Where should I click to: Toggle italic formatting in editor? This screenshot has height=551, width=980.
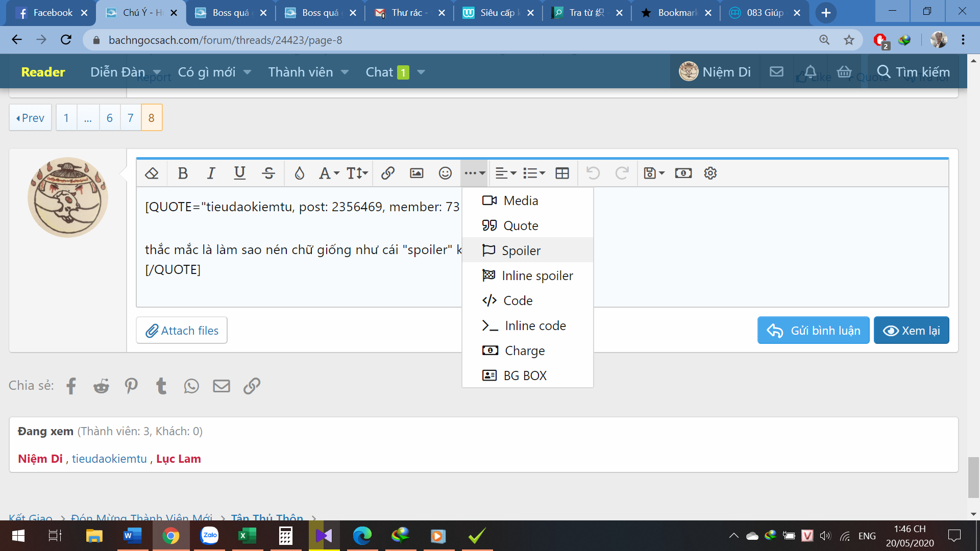(x=211, y=173)
